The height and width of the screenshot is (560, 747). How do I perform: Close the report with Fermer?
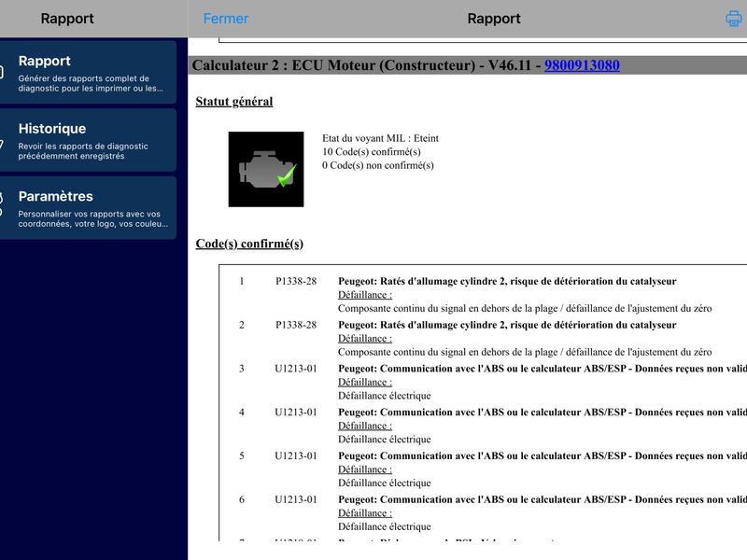226,19
